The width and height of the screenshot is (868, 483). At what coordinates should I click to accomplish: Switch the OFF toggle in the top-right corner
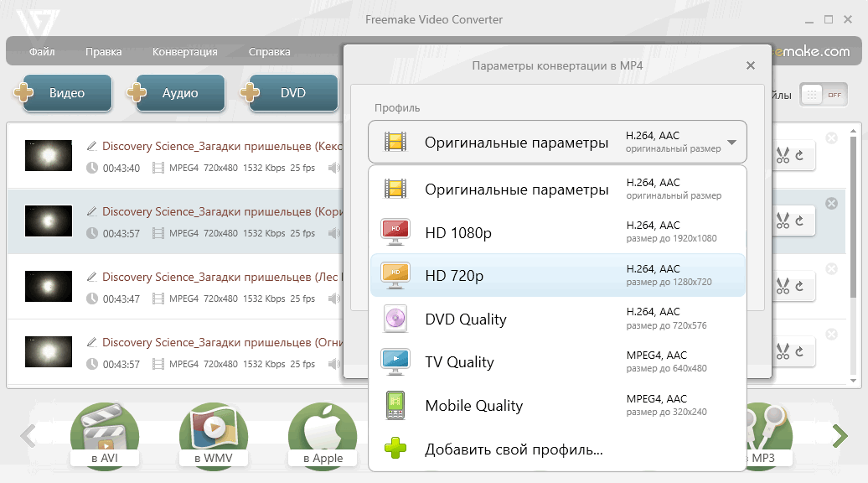coord(824,94)
